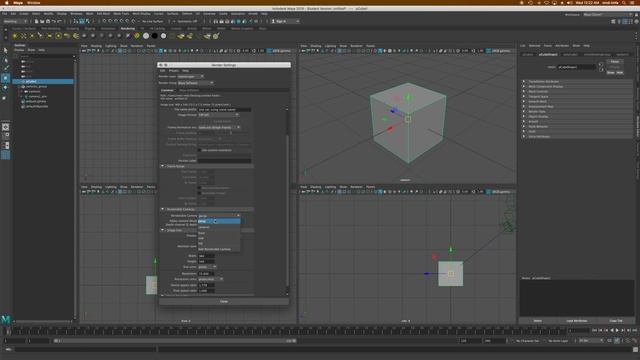This screenshot has width=640, height=360.
Task: Activate the Move tool in toolbox
Action: pyautogui.click(x=5, y=78)
